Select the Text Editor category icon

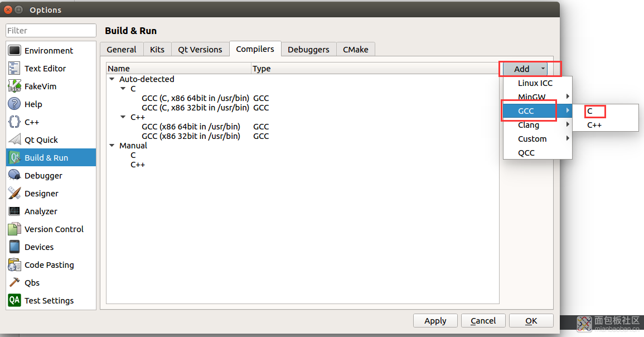tap(14, 68)
